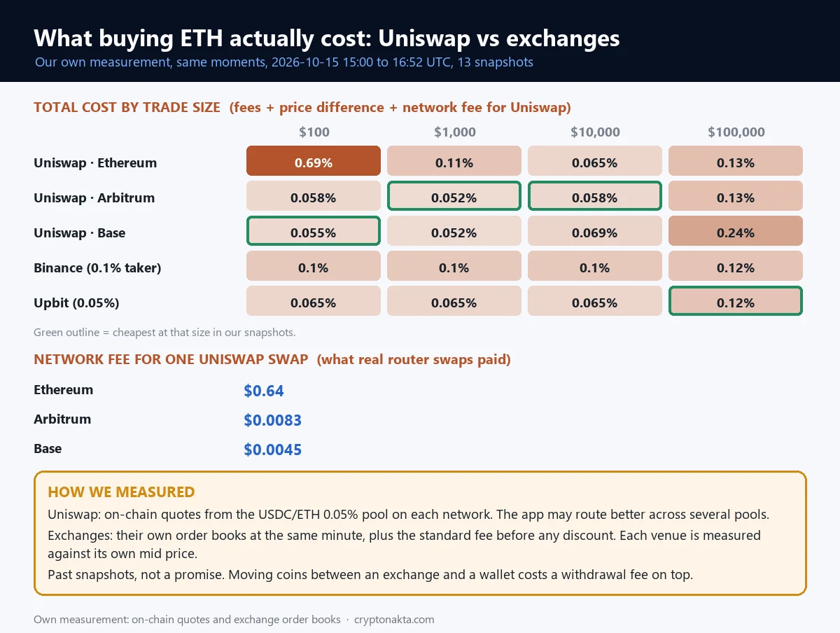Click the "Arbitrum" network fee label
The height and width of the screenshot is (633, 840).
(62, 419)
